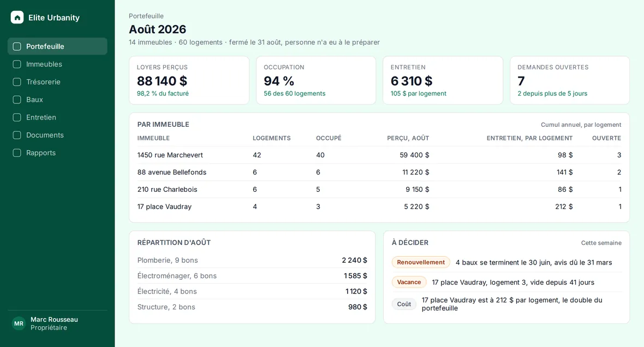Click the RÉPARTITION D'AOÛT section title

[x=174, y=243]
